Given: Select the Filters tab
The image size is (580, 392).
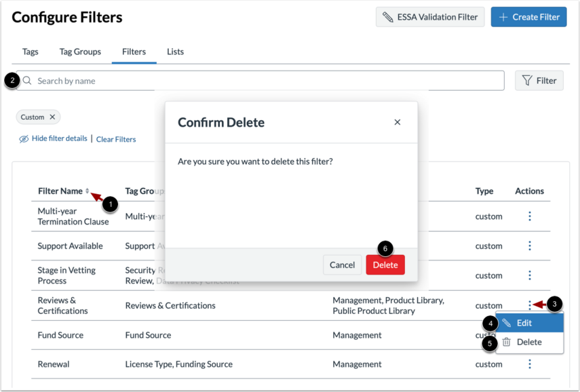Looking at the screenshot, I should pyautogui.click(x=134, y=52).
